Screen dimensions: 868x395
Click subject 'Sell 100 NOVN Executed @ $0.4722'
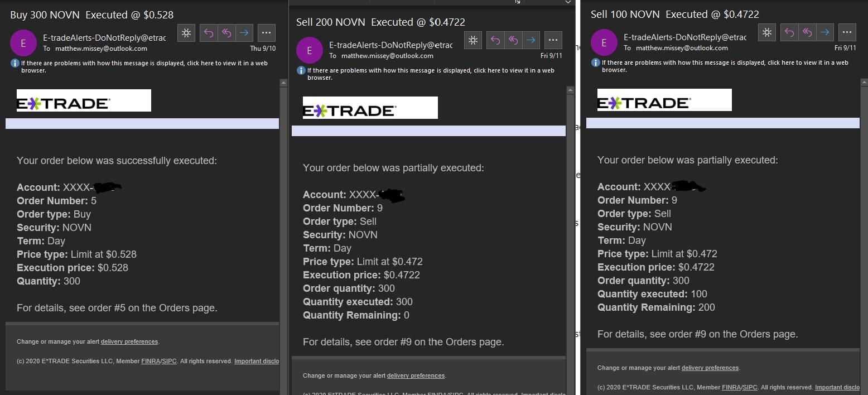coord(675,15)
